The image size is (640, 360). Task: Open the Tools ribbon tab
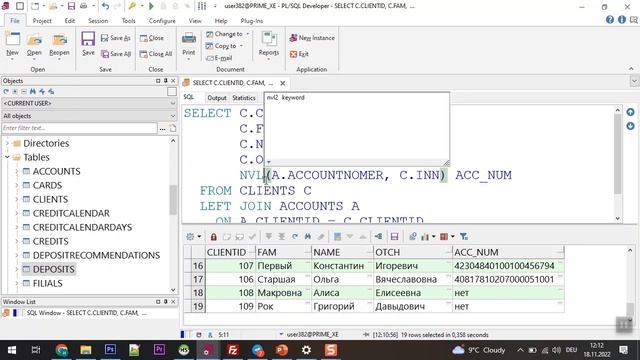129,20
